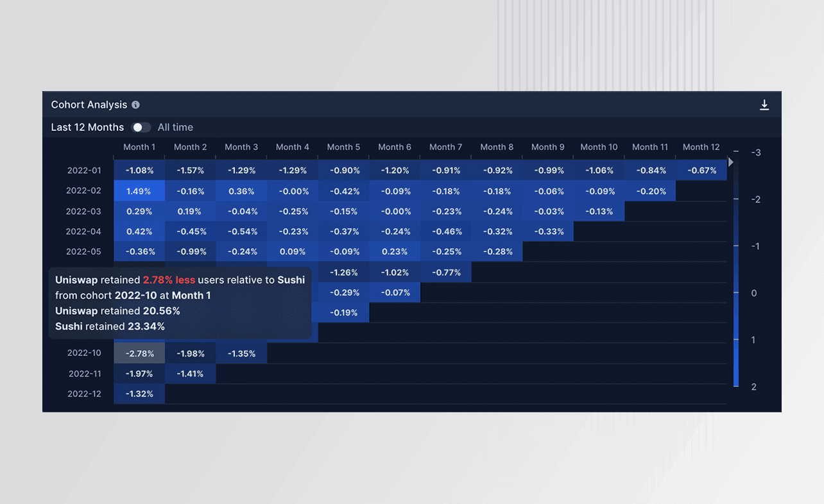Click the triangle marker on the color scale

730,162
